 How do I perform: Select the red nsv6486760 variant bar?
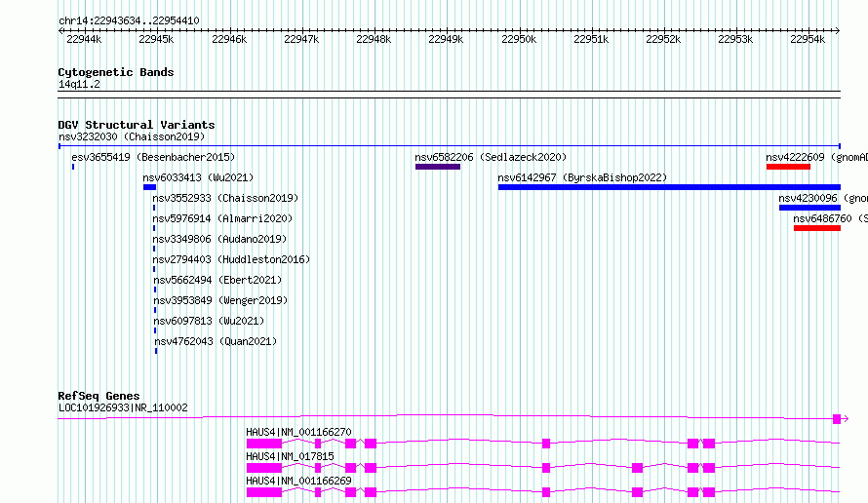tap(817, 228)
